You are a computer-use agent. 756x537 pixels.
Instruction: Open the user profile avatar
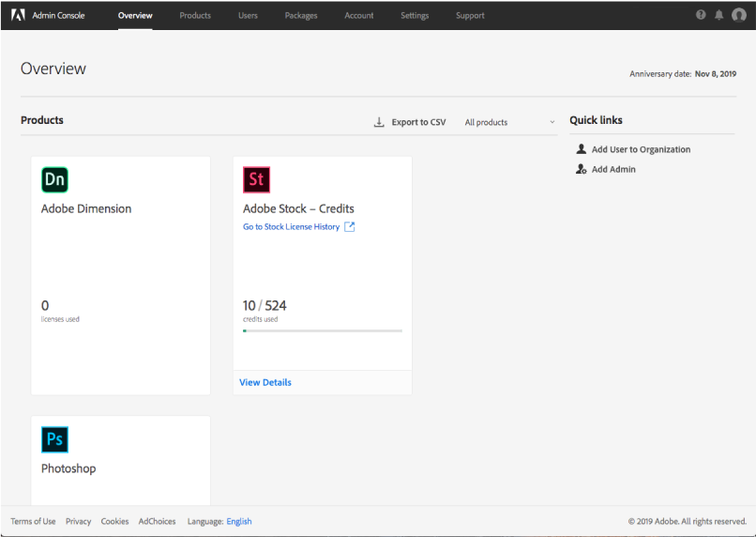738,15
